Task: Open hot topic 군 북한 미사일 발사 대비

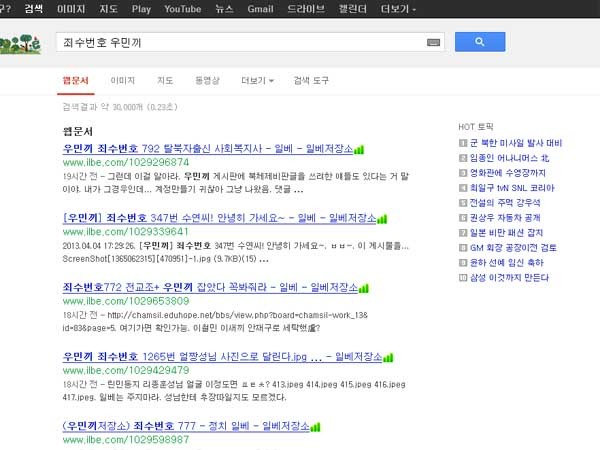Action: (x=516, y=143)
